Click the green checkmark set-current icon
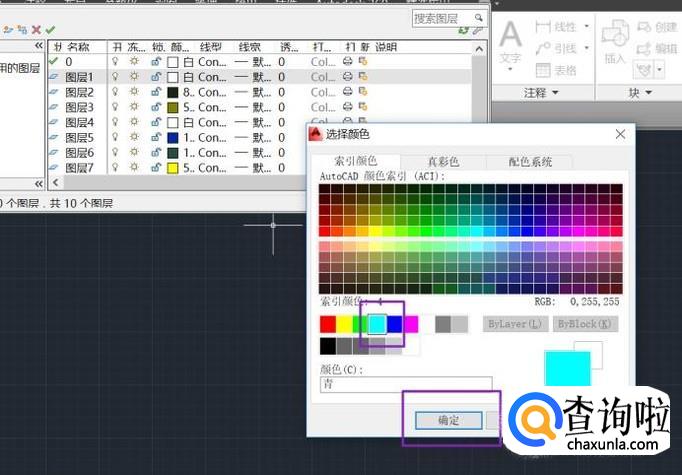 [x=50, y=30]
